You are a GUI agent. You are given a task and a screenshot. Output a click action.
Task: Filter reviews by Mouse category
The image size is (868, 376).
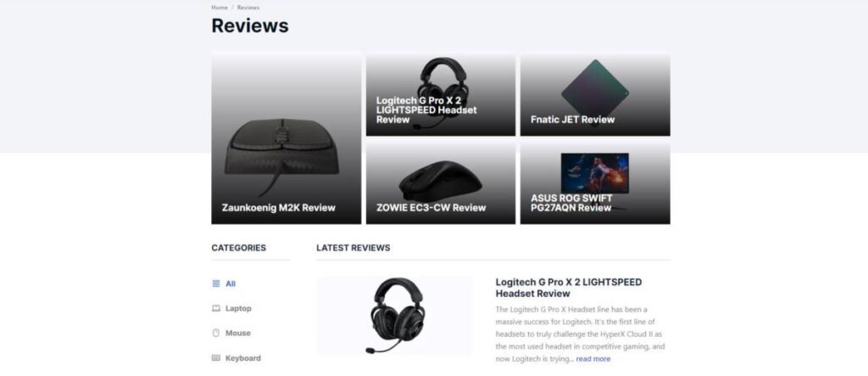pyautogui.click(x=238, y=334)
